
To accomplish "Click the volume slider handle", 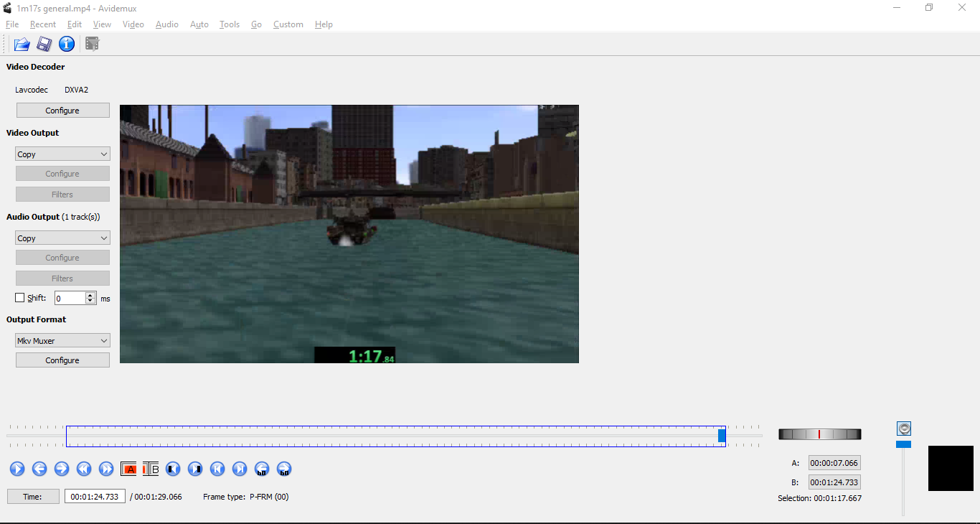I will [904, 444].
